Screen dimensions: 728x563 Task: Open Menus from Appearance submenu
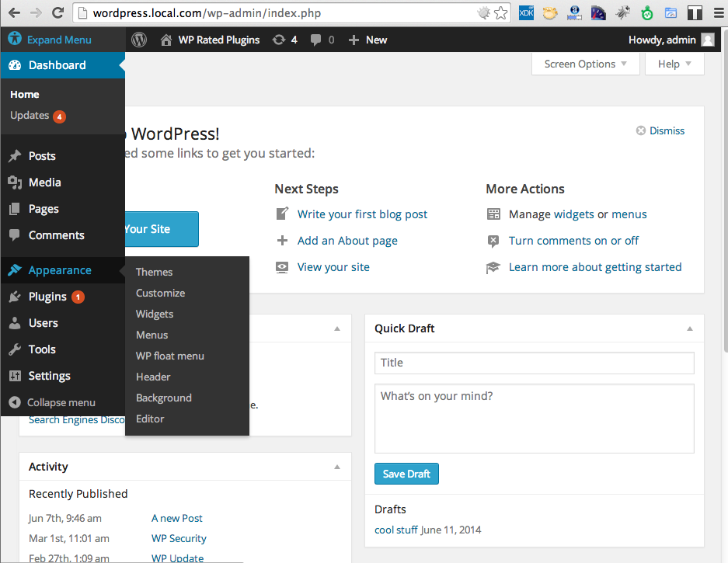(x=152, y=335)
